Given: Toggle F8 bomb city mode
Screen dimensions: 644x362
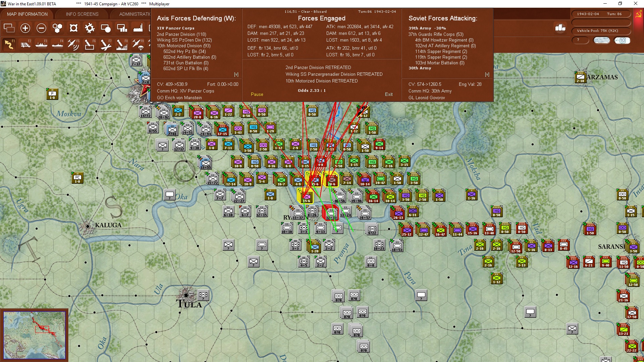Looking at the screenshot, I should [121, 44].
